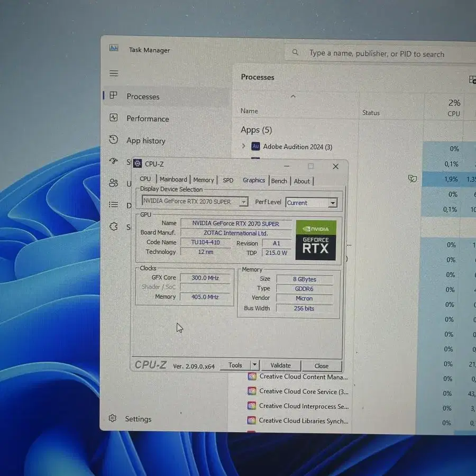The image size is (476, 476).
Task: Click the Performance pulse icon in sidebar
Action: (114, 117)
